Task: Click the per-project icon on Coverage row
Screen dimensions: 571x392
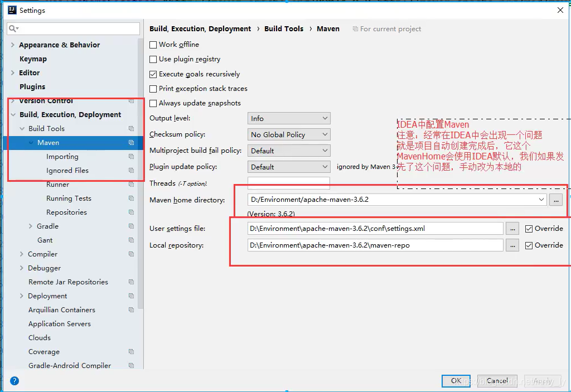Action: (131, 351)
